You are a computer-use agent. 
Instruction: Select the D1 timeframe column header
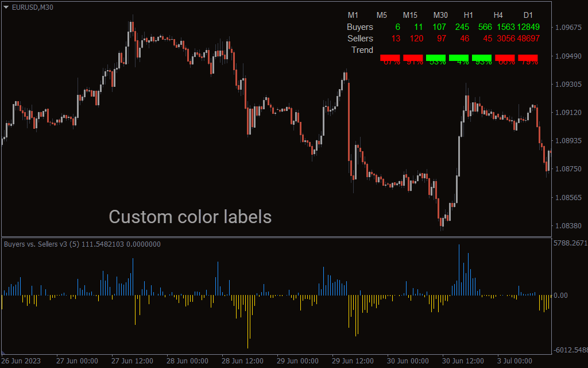528,15
